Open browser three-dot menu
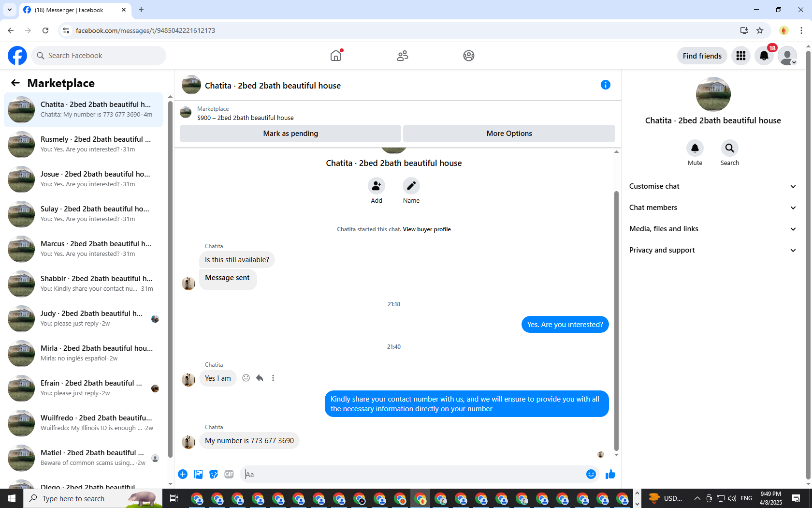This screenshot has height=508, width=812. 801,30
